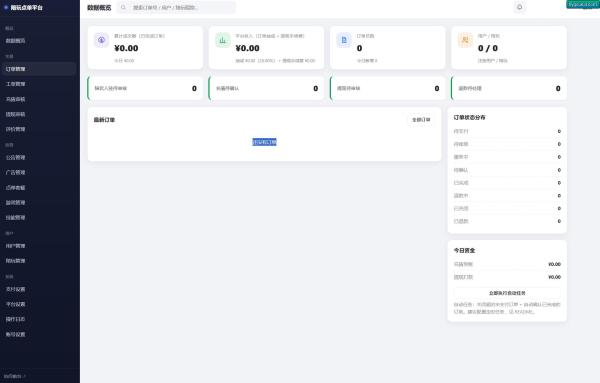Image resolution: width=600 pixels, height=383 pixels.
Task: Open 平台设置 in the sidebar
Action: point(38,304)
